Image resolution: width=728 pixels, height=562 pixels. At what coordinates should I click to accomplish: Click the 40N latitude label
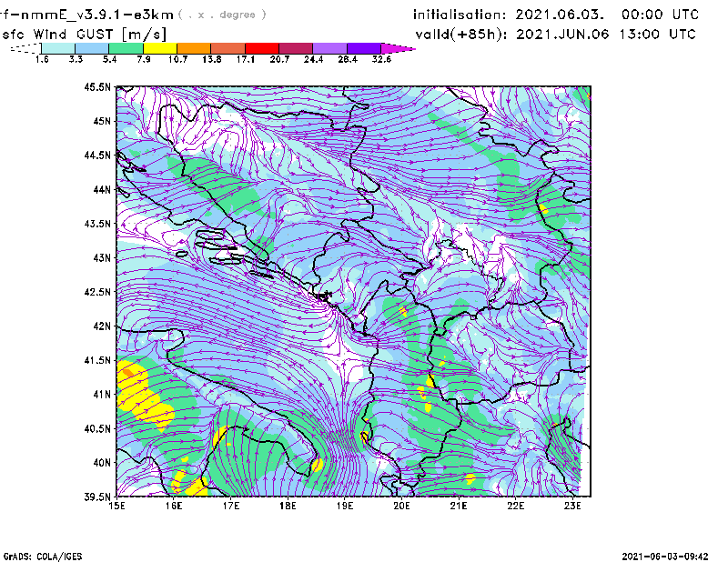coord(102,463)
